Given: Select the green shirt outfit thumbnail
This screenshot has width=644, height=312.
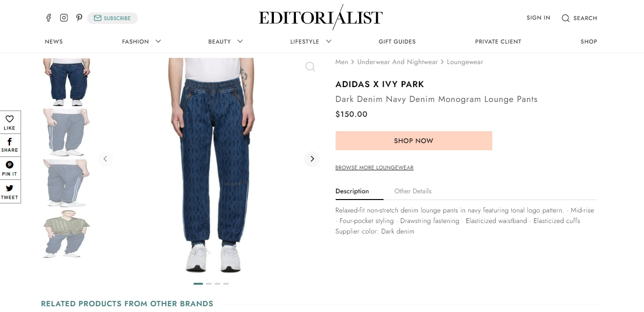Looking at the screenshot, I should click(x=67, y=234).
